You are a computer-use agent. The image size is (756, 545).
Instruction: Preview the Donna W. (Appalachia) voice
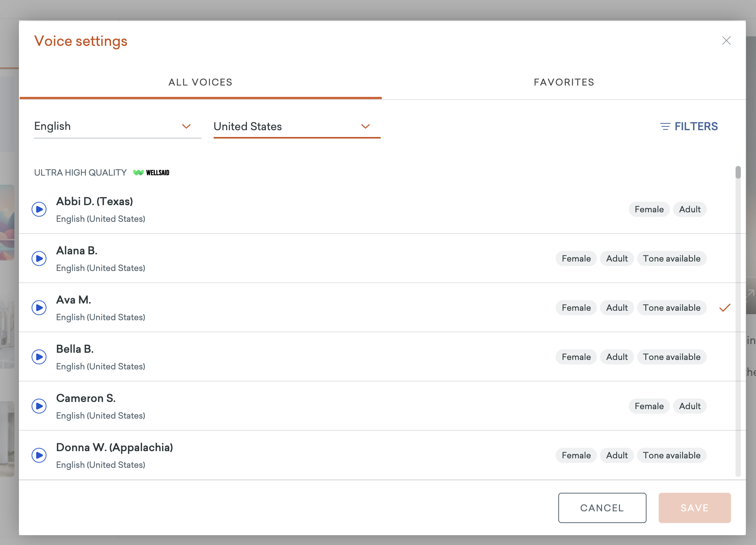39,455
